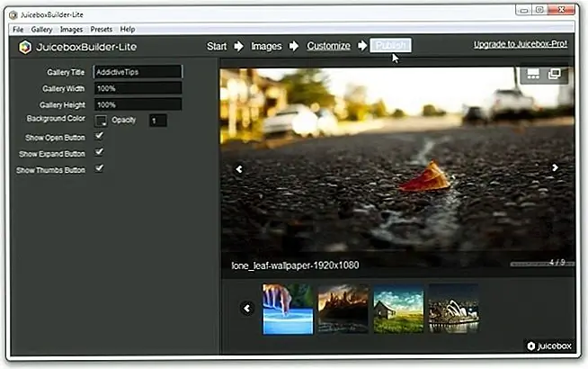The width and height of the screenshot is (588, 369).
Task: Click the Gallery Height field
Action: point(138,104)
